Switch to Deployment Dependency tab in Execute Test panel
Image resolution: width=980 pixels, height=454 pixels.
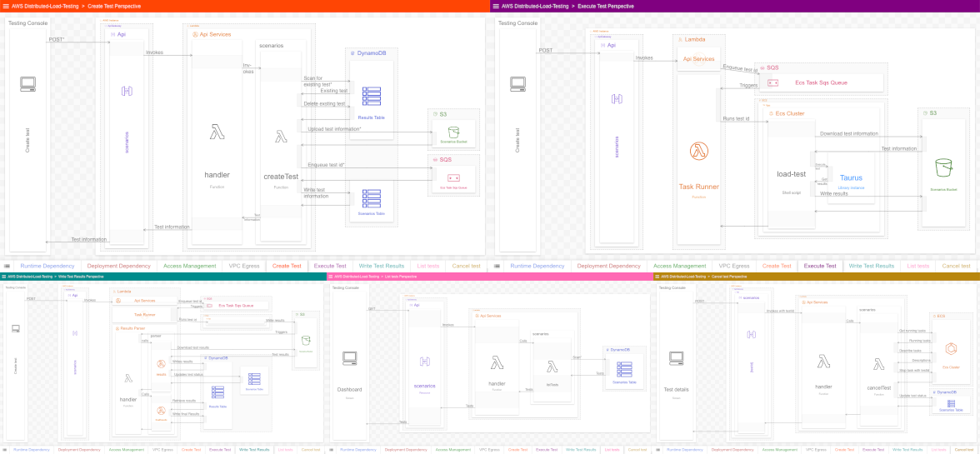pos(608,266)
